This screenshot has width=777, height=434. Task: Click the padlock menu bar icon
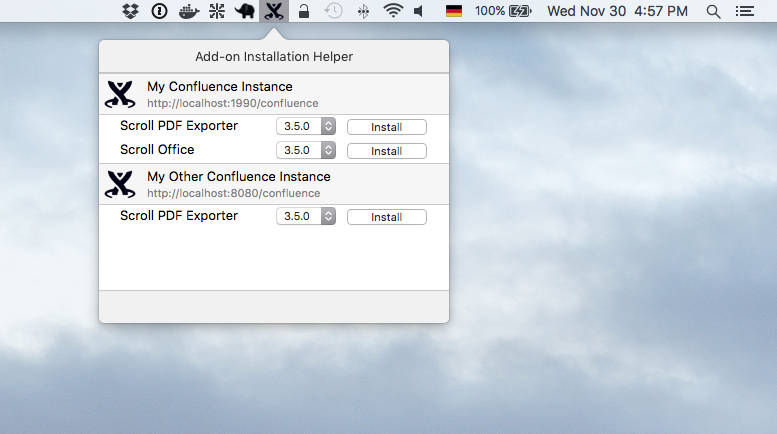(x=304, y=11)
